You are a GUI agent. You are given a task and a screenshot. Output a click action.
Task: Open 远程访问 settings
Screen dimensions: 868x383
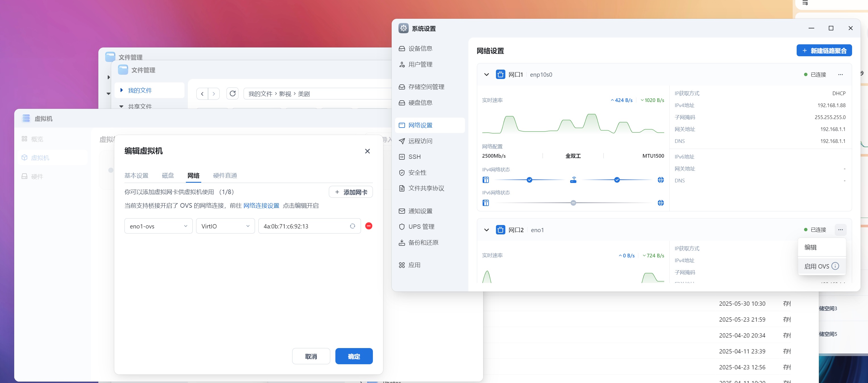click(x=420, y=141)
